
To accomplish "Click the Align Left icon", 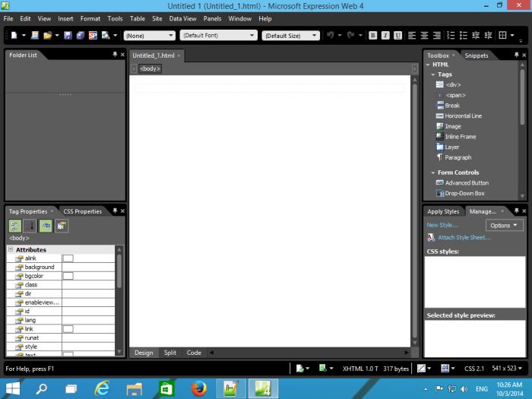I will pyautogui.click(x=412, y=35).
